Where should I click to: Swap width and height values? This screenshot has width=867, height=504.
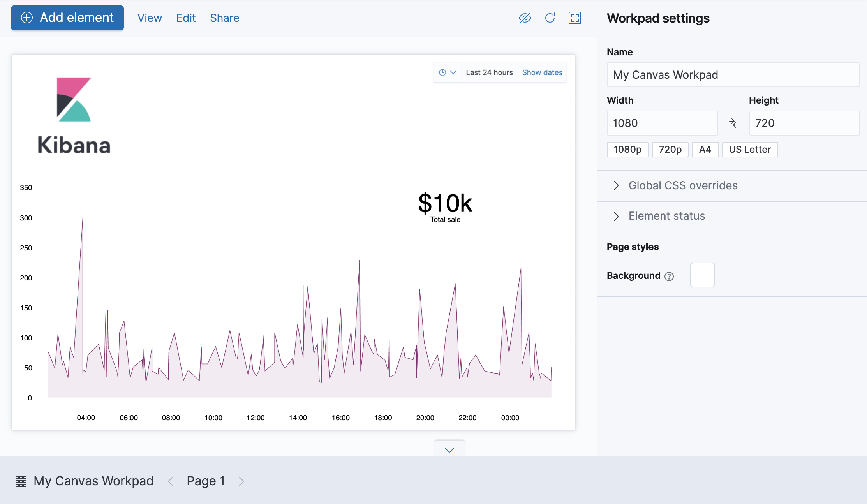[x=734, y=123]
